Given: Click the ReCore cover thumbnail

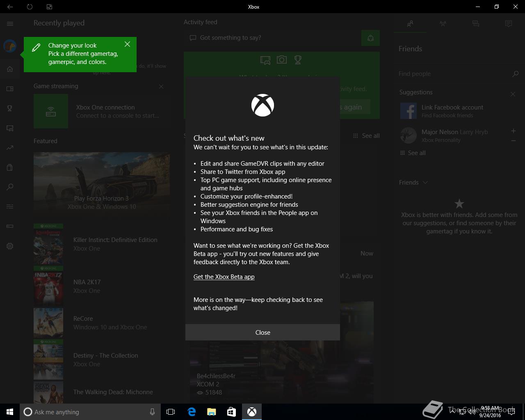Looking at the screenshot, I should pos(48,323).
